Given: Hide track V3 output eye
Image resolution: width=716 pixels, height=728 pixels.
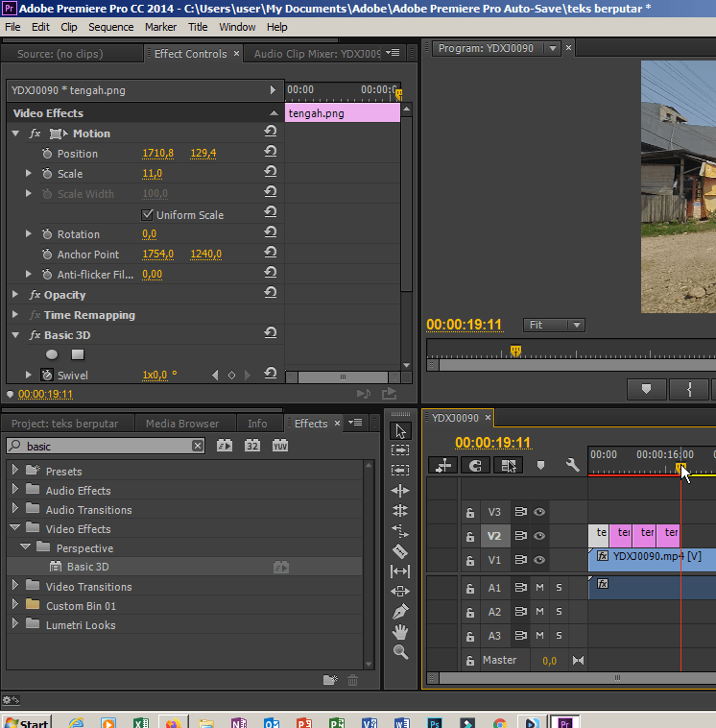Looking at the screenshot, I should pos(539,512).
